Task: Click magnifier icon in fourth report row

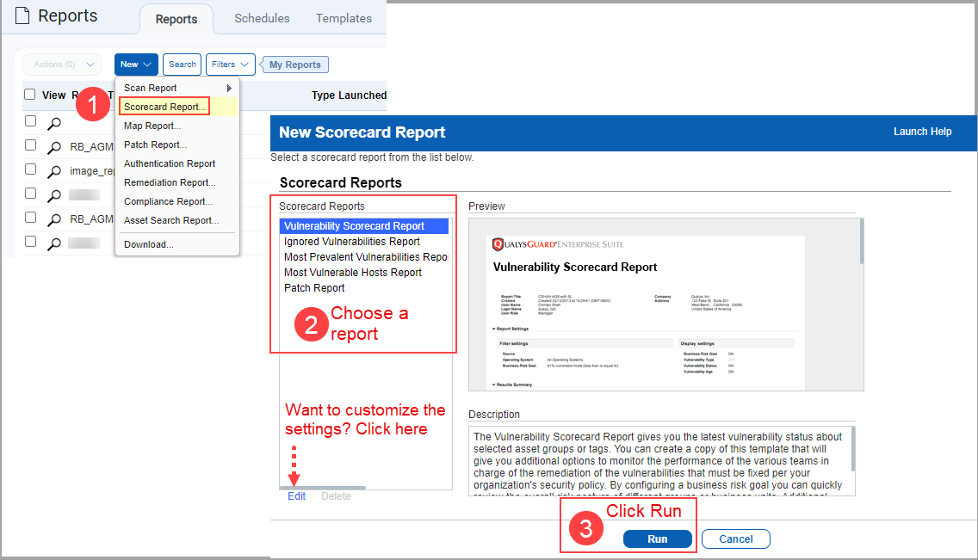Action: click(54, 195)
